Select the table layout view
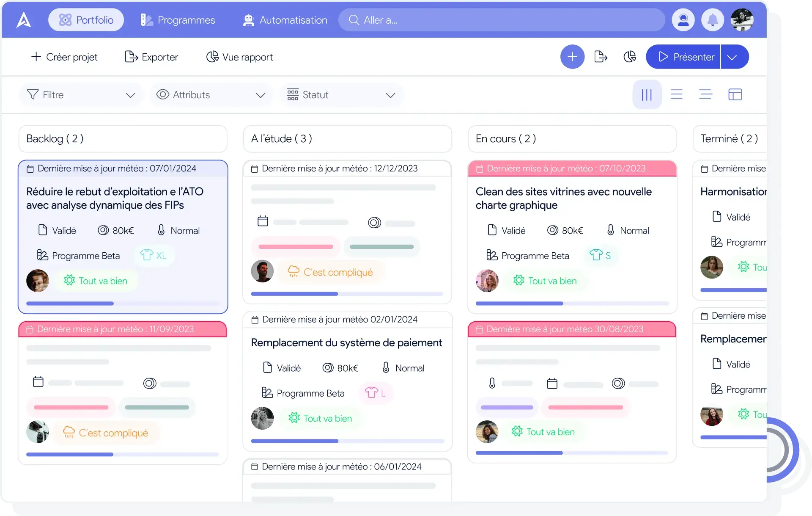 (x=735, y=94)
